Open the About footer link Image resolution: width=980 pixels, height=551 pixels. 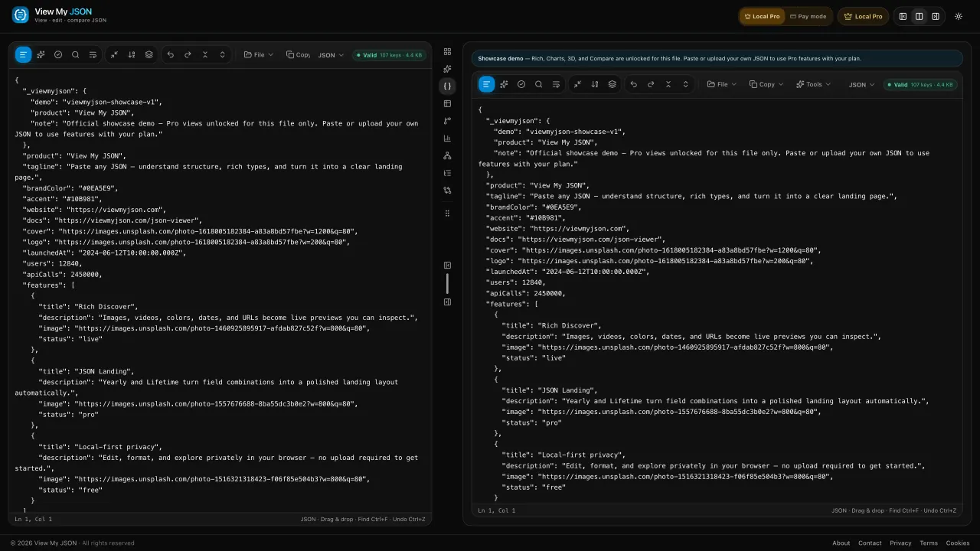click(841, 543)
